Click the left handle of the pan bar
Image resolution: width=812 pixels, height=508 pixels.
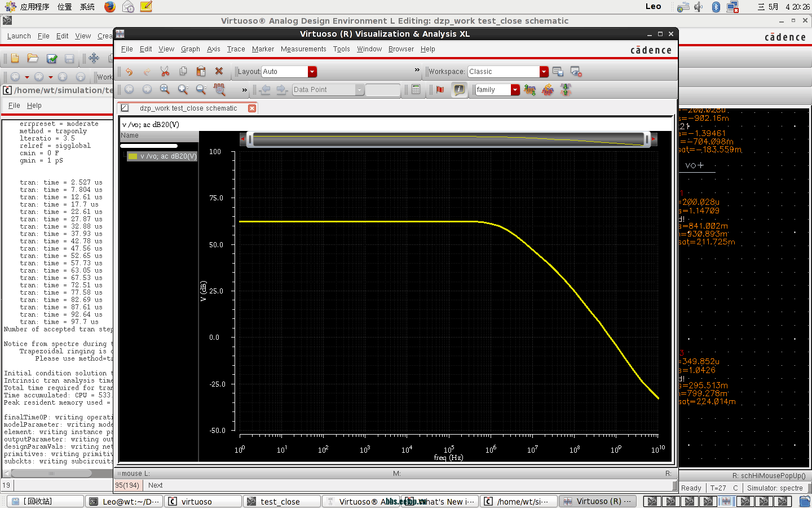click(250, 139)
